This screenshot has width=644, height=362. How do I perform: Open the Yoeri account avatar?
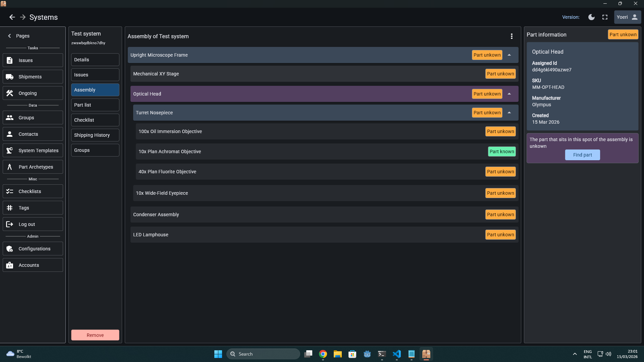tap(634, 17)
